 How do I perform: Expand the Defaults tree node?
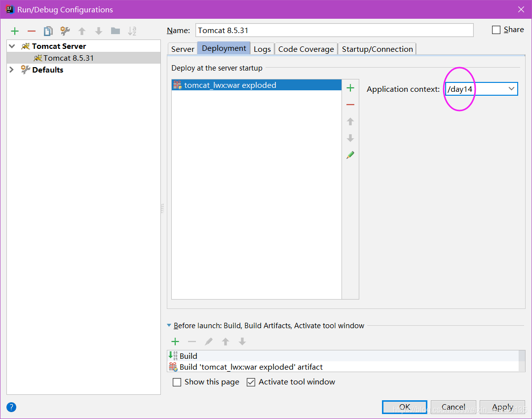(11, 70)
